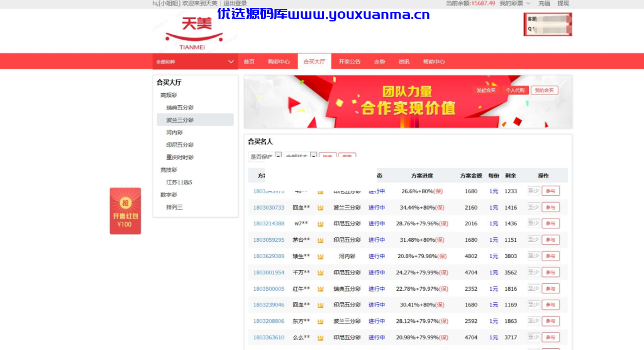Viewport: 644px width, 350px height.
Task: Open the 开奖公告 nav tab
Action: click(x=350, y=62)
